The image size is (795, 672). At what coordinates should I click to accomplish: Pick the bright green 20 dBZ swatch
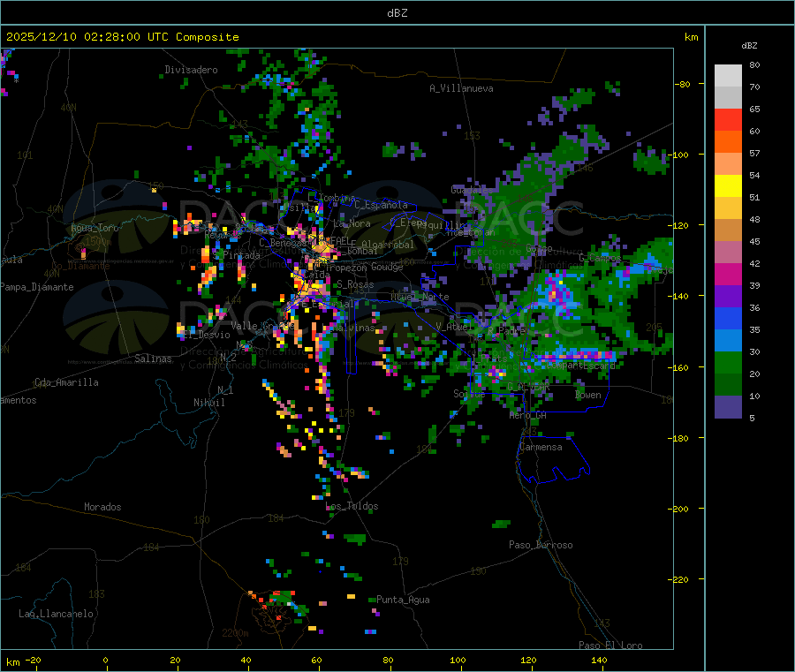[728, 362]
